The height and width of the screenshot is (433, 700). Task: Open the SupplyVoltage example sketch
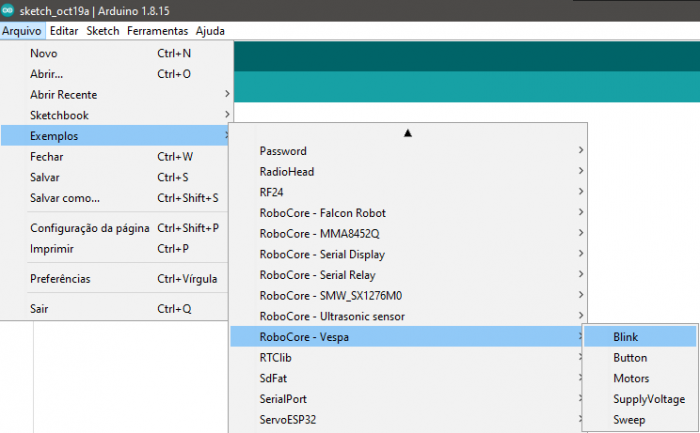[640, 399]
